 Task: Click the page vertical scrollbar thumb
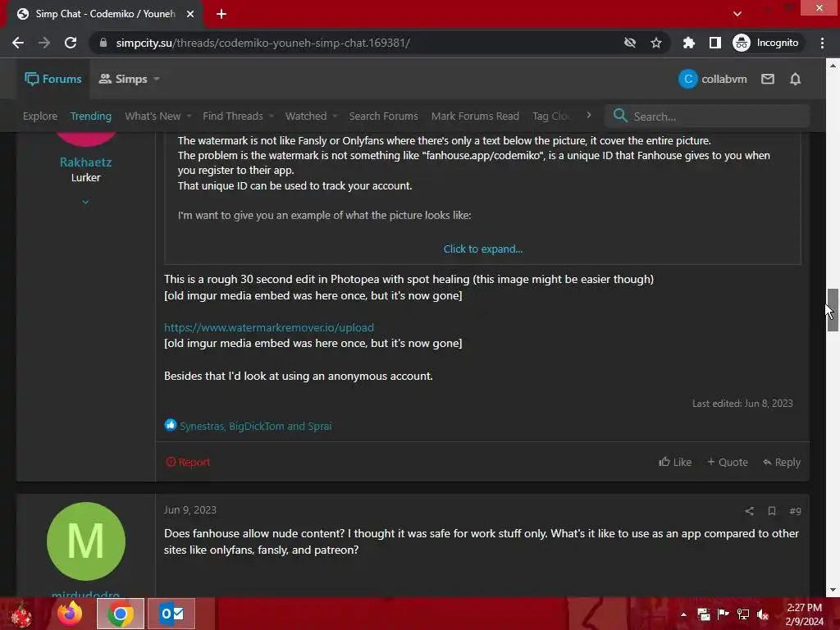tap(833, 310)
